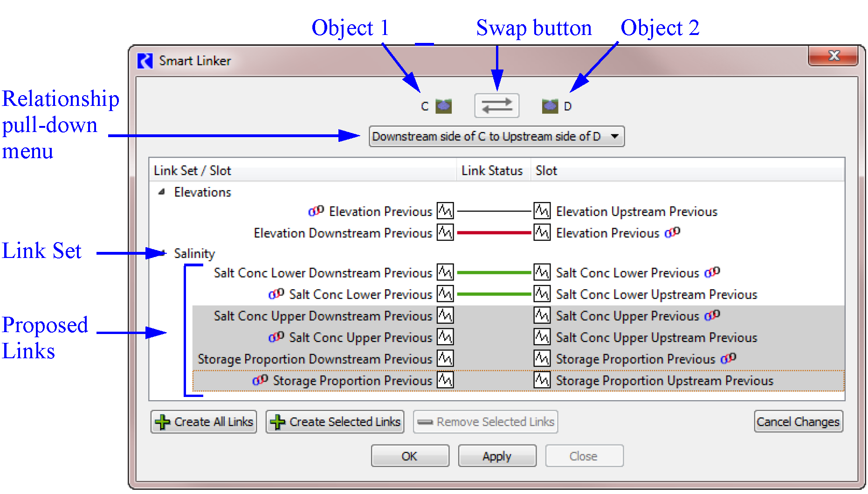Open the relationship pull-down menu
Screen dimensions: 868x494
pos(496,136)
